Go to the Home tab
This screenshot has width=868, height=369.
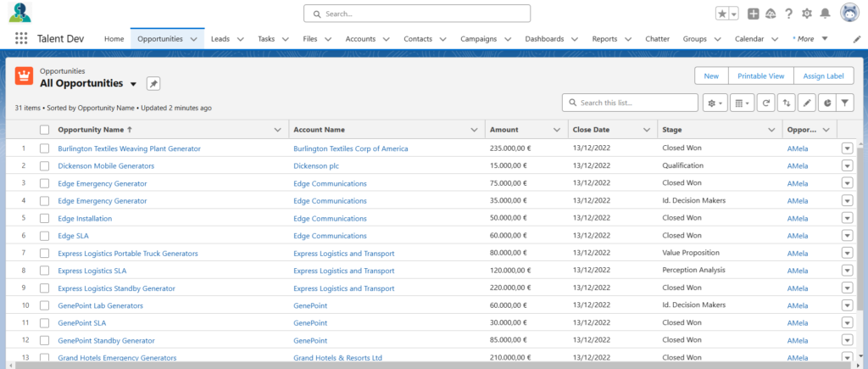tap(114, 39)
